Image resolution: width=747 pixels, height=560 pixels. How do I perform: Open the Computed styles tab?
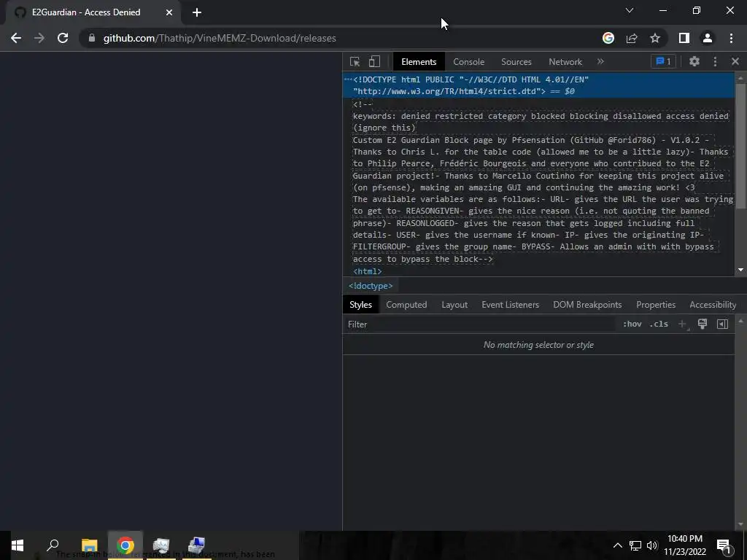(406, 305)
